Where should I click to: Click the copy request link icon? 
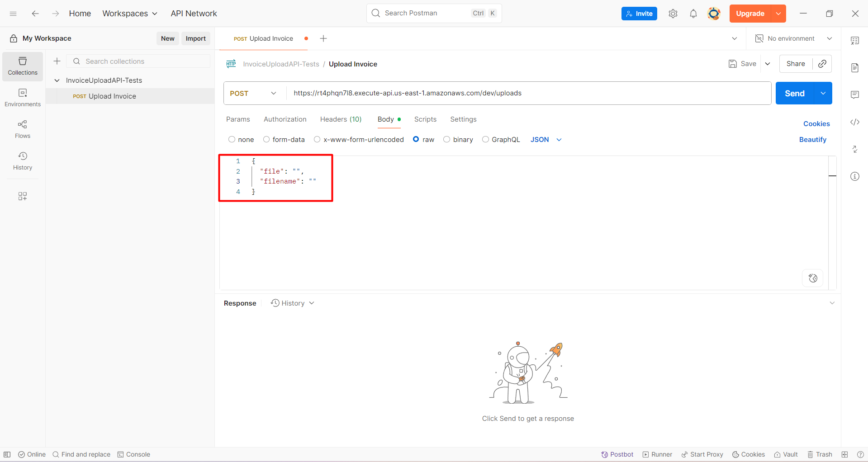pyautogui.click(x=822, y=64)
